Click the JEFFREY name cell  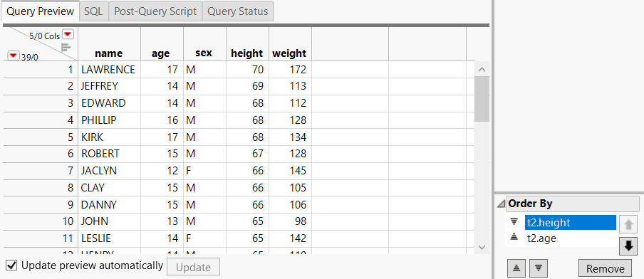pos(109,86)
